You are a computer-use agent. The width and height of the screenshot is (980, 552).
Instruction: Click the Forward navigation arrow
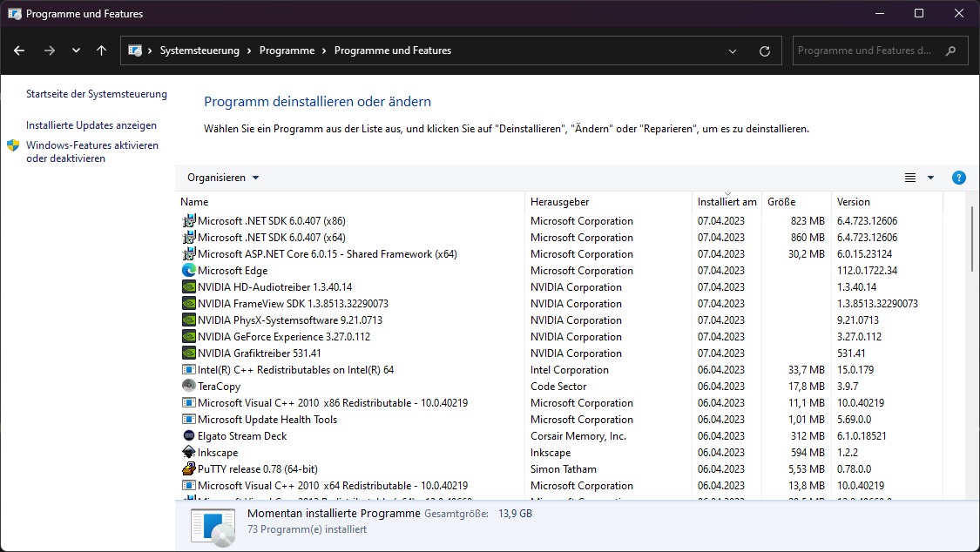(x=50, y=50)
